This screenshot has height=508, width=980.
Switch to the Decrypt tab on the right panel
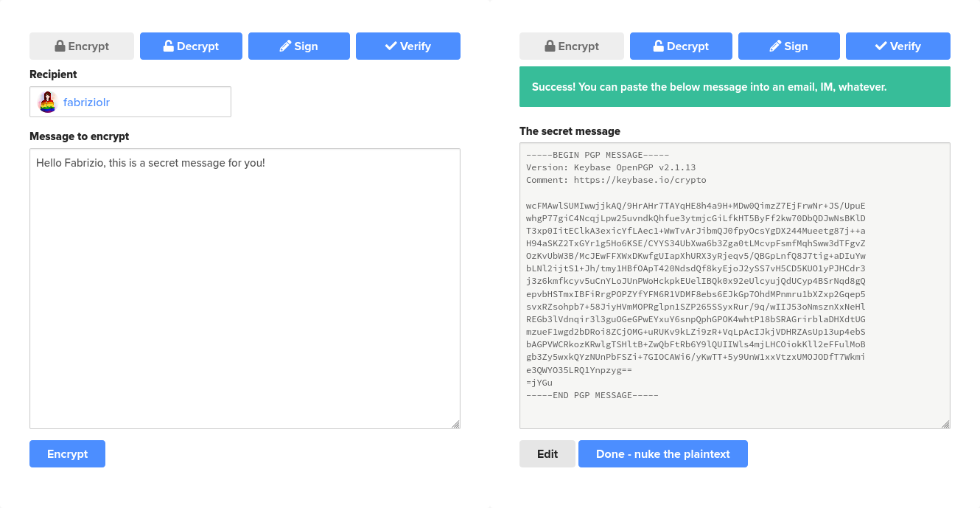pos(681,46)
